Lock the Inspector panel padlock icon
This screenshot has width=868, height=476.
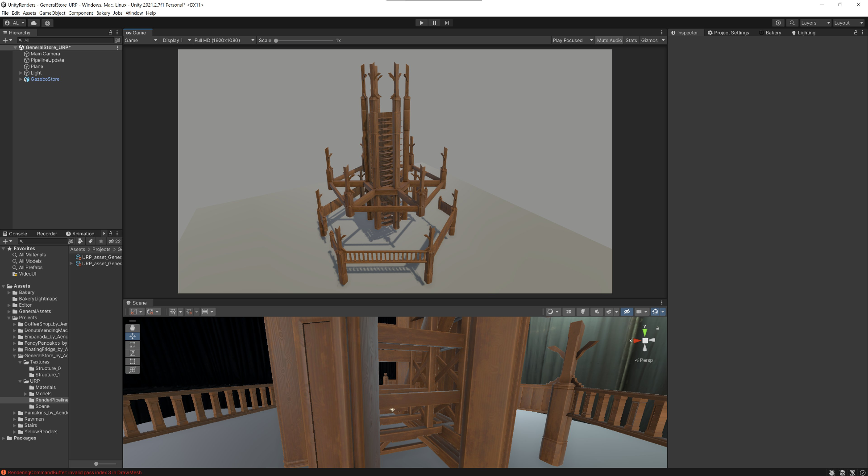(856, 33)
